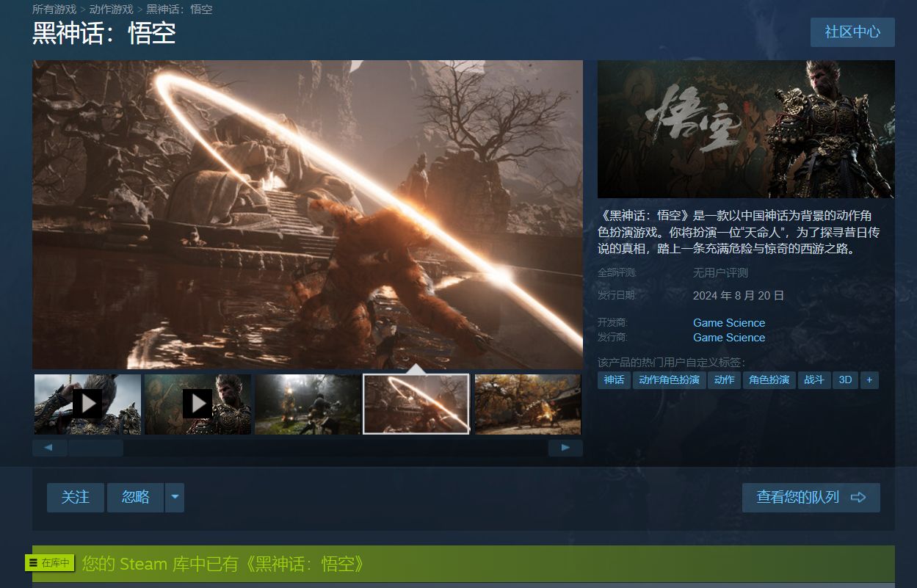
Task: Select the autumn temple screenshot thumbnail
Action: (x=528, y=404)
